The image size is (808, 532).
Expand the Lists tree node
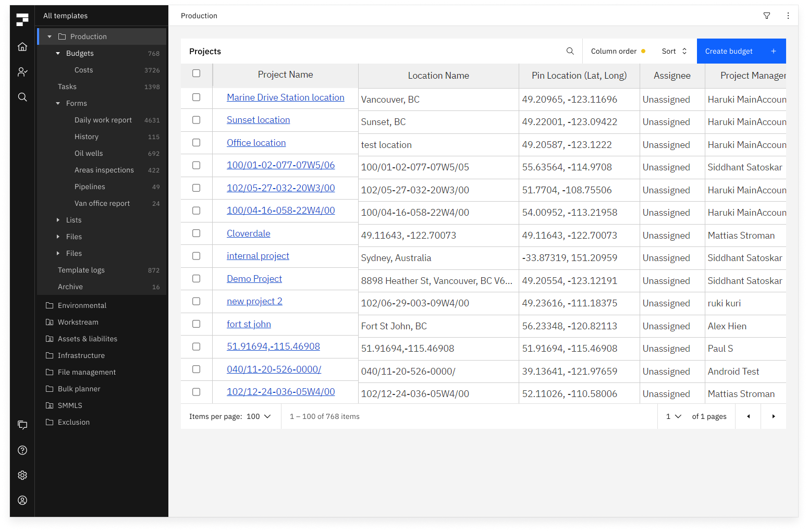pos(58,220)
